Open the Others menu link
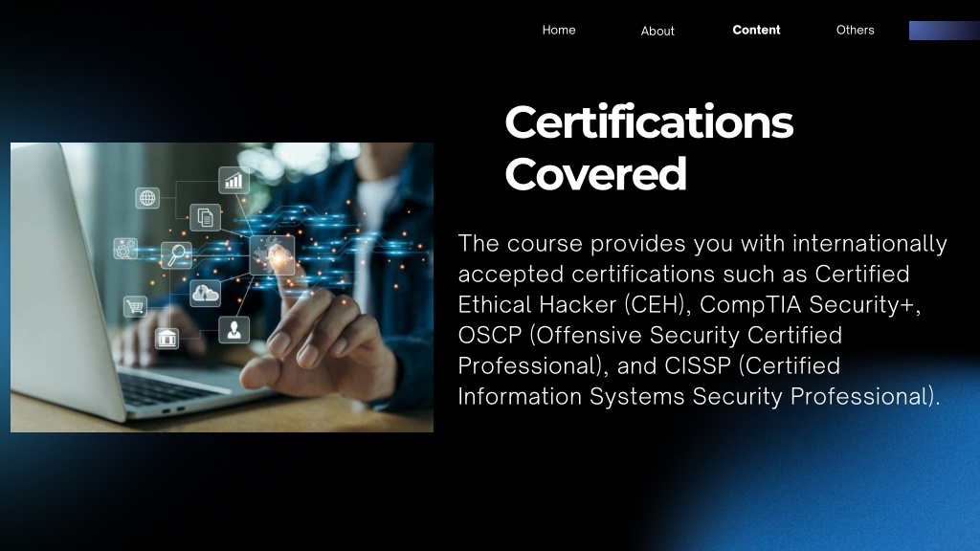 (855, 30)
